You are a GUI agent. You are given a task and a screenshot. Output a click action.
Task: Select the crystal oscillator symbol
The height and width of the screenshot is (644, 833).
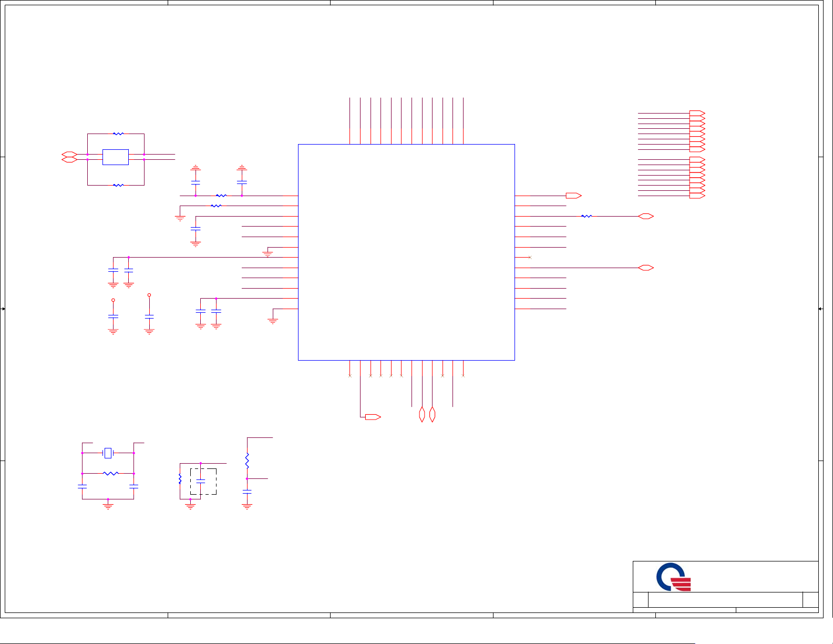(x=108, y=453)
